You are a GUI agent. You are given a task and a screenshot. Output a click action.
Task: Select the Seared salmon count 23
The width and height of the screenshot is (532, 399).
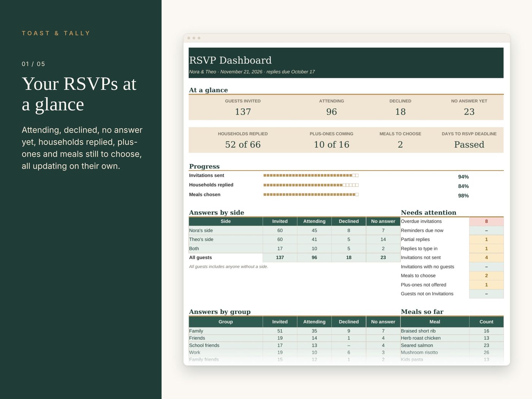486,346
